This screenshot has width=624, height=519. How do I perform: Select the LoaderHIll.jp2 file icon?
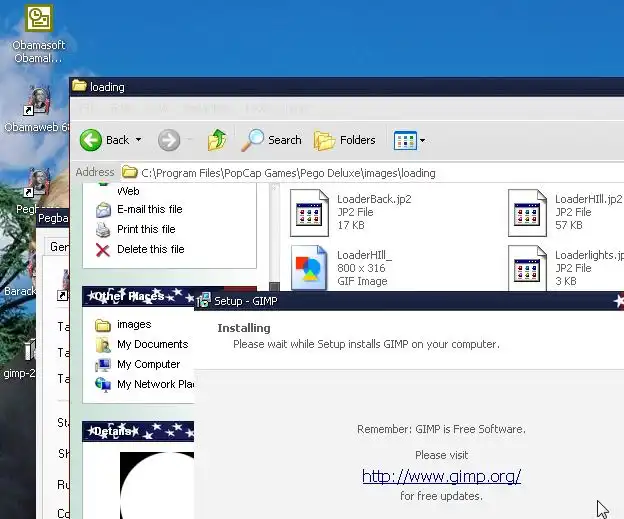click(x=527, y=213)
